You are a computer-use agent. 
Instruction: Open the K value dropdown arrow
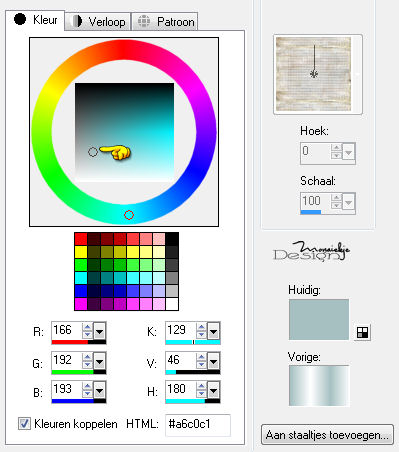pos(213,331)
